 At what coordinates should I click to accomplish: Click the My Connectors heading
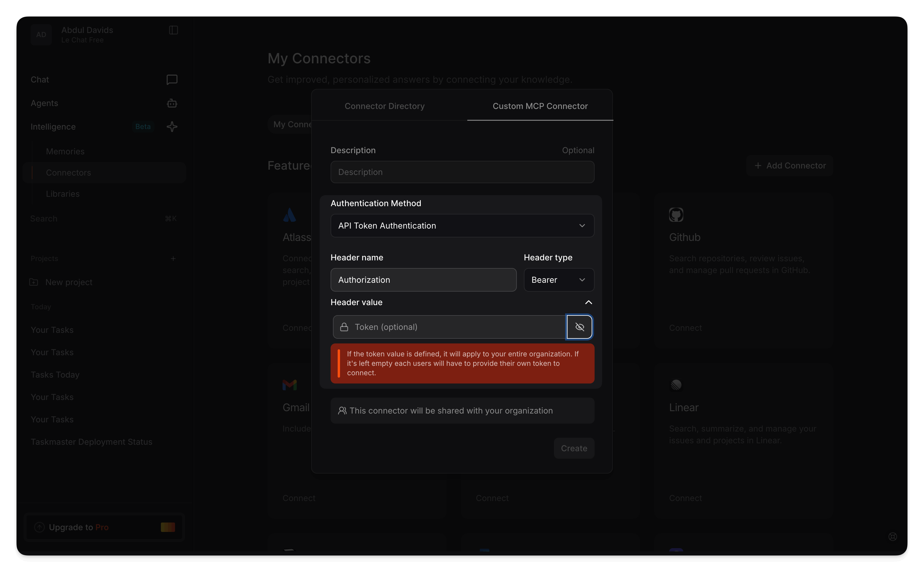[319, 58]
